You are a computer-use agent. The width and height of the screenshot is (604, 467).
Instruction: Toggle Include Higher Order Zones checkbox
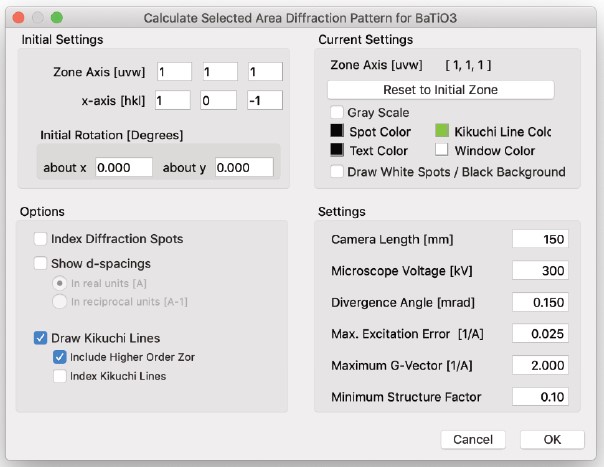coord(59,357)
